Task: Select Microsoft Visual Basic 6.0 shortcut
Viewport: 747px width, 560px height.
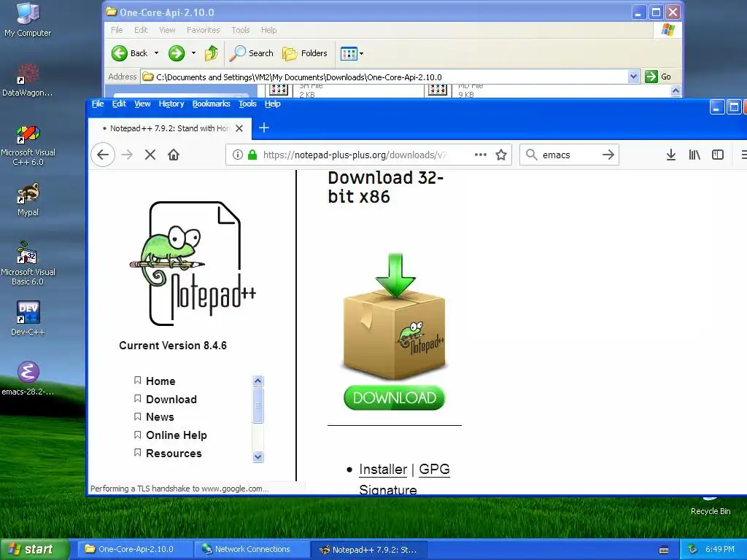Action: (x=28, y=264)
